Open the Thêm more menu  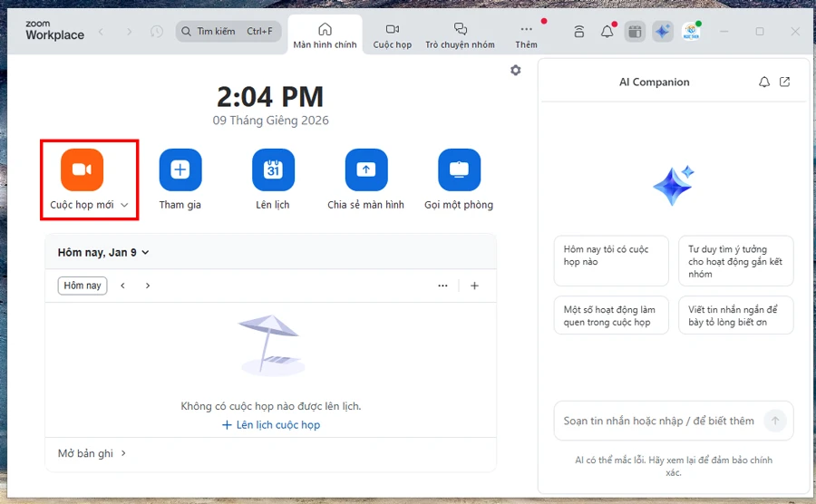(526, 35)
